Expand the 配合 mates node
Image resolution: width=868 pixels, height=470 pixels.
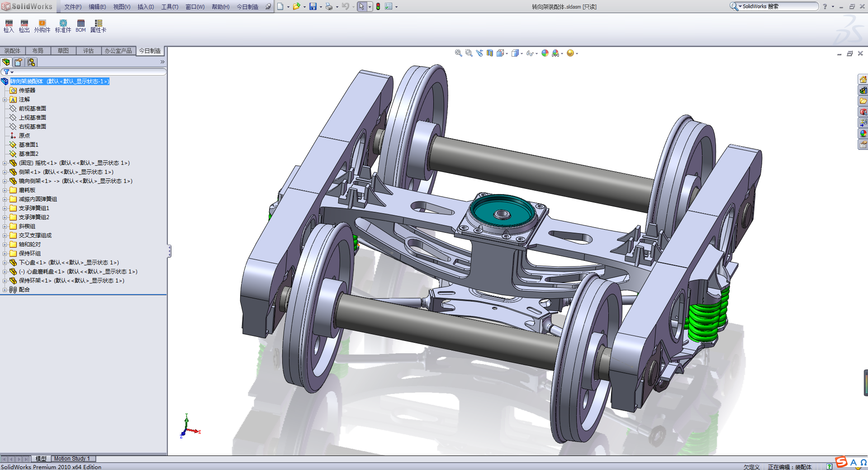pos(5,290)
